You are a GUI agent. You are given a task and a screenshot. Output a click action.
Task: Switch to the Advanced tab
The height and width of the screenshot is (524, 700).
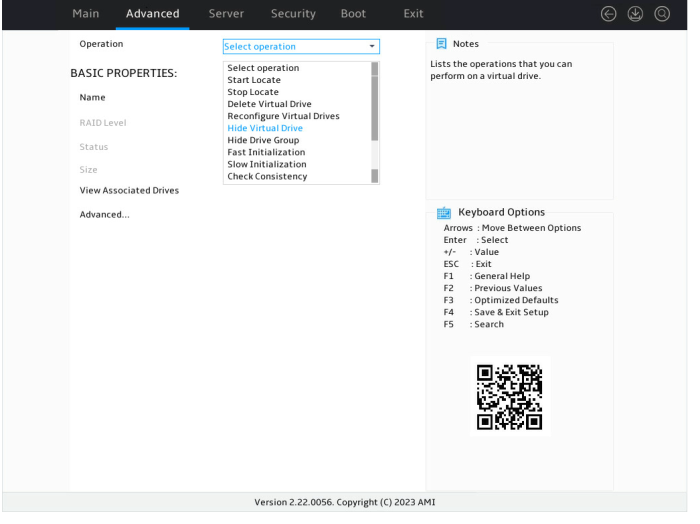pos(154,14)
